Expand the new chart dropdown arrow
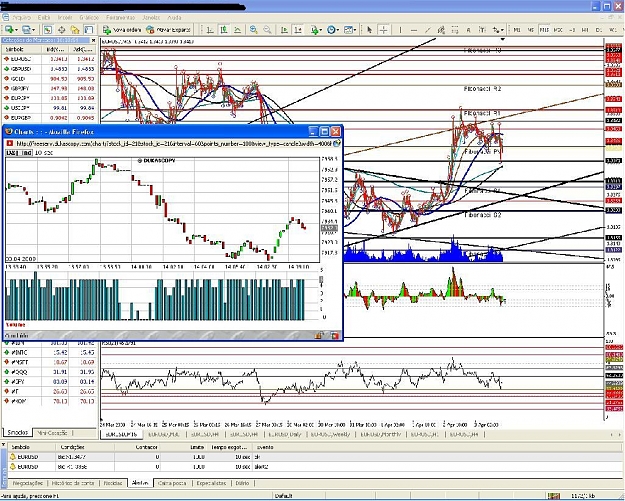The width and height of the screenshot is (625, 501). point(16,30)
